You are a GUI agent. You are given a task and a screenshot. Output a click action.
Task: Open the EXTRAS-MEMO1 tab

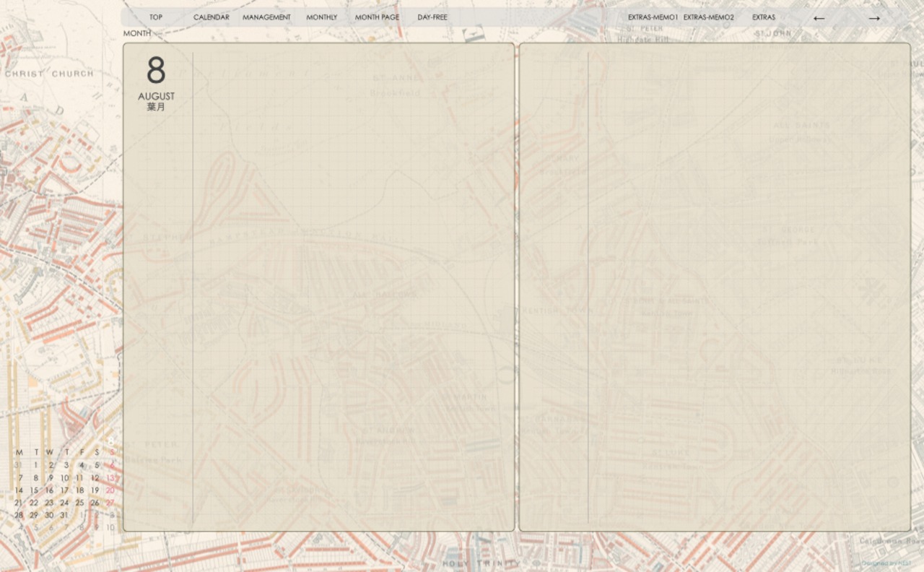pyautogui.click(x=653, y=17)
